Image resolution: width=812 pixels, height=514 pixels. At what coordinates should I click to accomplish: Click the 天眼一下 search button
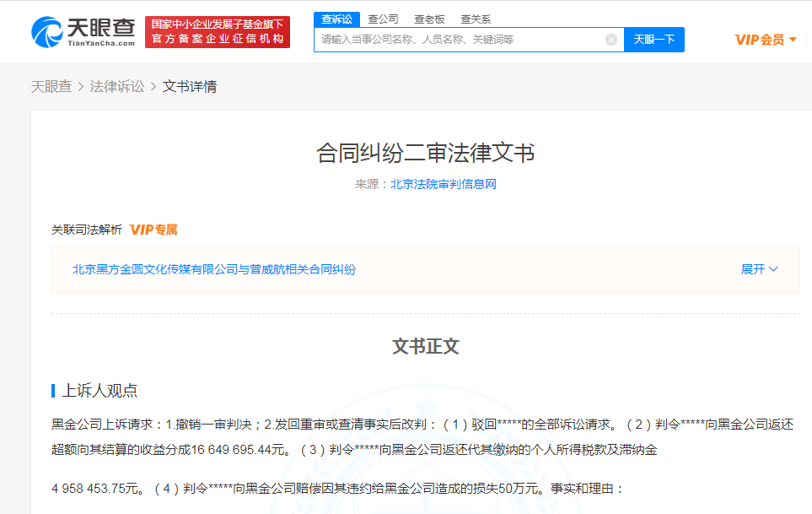tap(654, 40)
